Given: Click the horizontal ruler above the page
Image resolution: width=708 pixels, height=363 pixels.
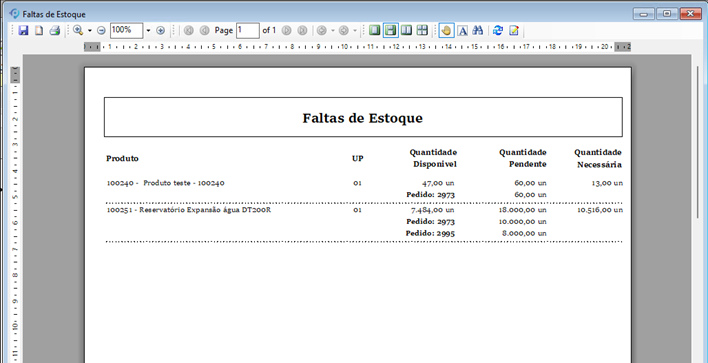Looking at the screenshot, I should point(357,47).
